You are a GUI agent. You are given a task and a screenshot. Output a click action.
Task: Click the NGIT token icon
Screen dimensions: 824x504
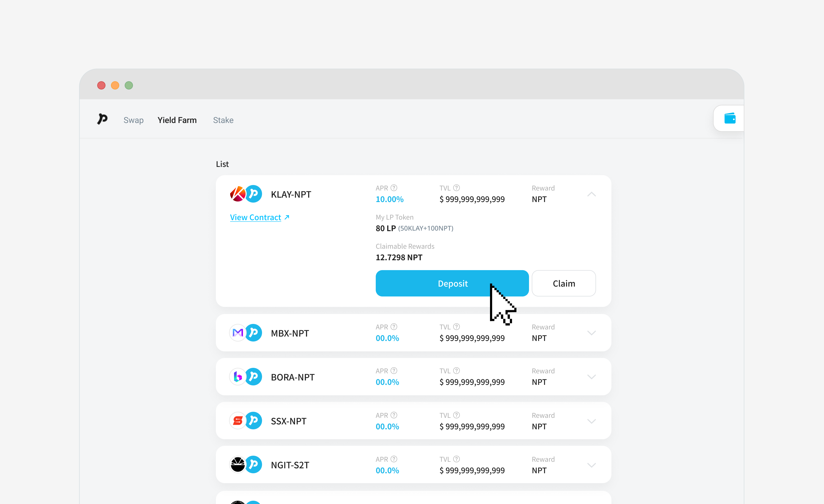click(x=238, y=464)
